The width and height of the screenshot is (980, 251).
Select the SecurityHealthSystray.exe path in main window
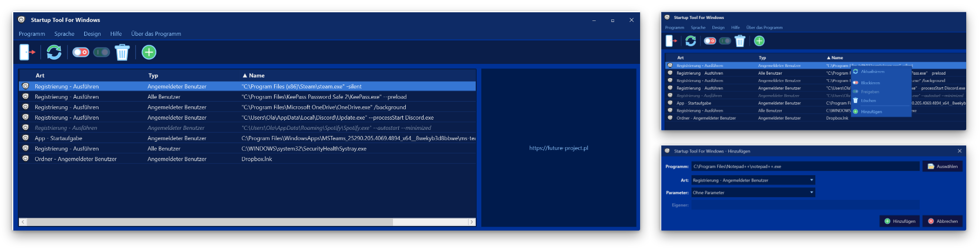(x=304, y=148)
